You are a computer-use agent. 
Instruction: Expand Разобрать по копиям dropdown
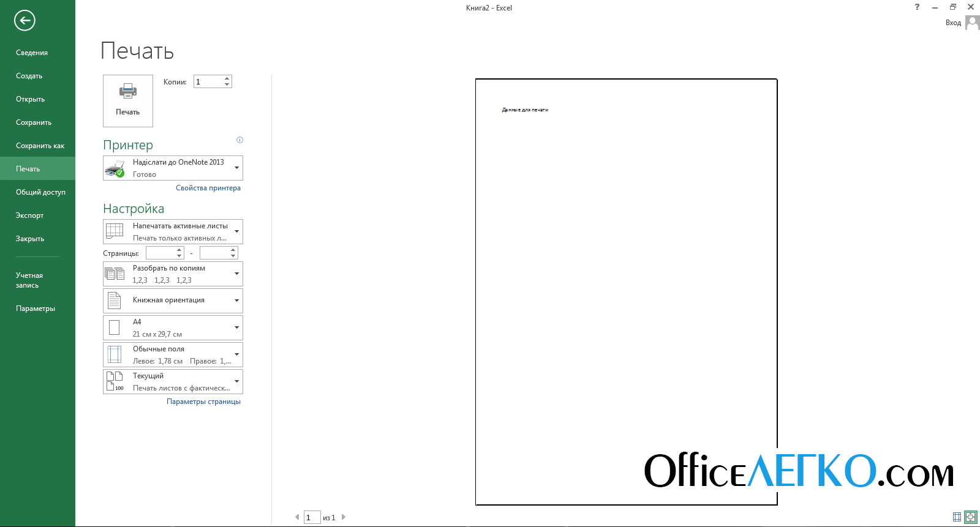click(x=173, y=274)
